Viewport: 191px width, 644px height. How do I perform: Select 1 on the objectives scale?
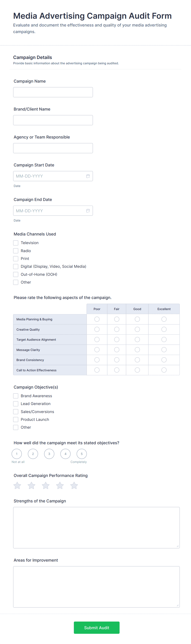[x=17, y=454]
